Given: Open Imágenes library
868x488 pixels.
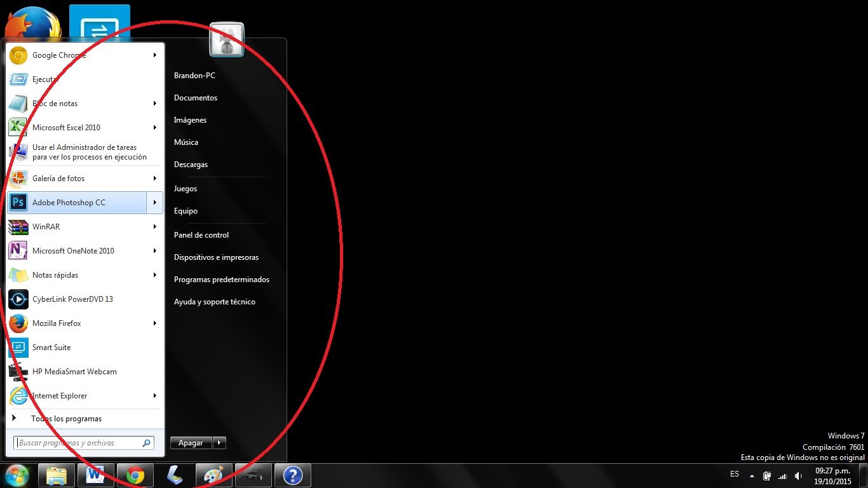Looking at the screenshot, I should click(190, 120).
